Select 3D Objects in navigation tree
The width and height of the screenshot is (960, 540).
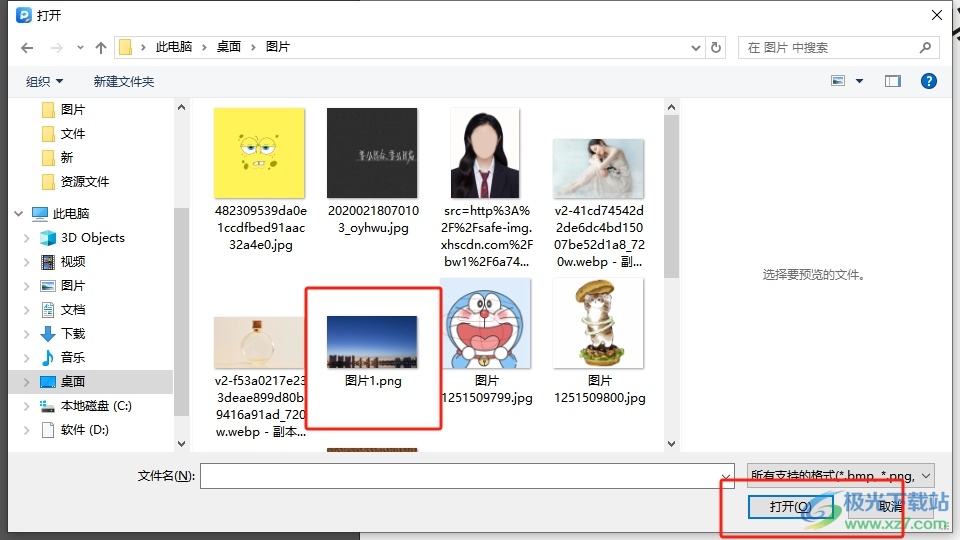92,237
